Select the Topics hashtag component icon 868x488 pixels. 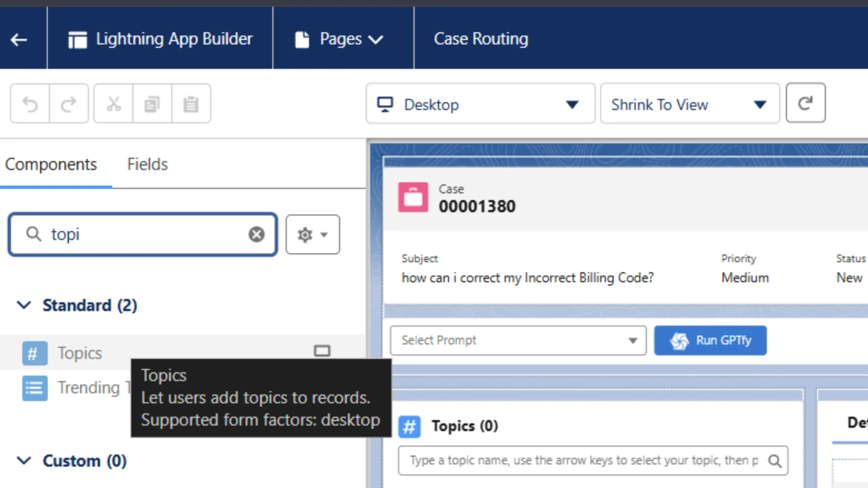(x=34, y=352)
